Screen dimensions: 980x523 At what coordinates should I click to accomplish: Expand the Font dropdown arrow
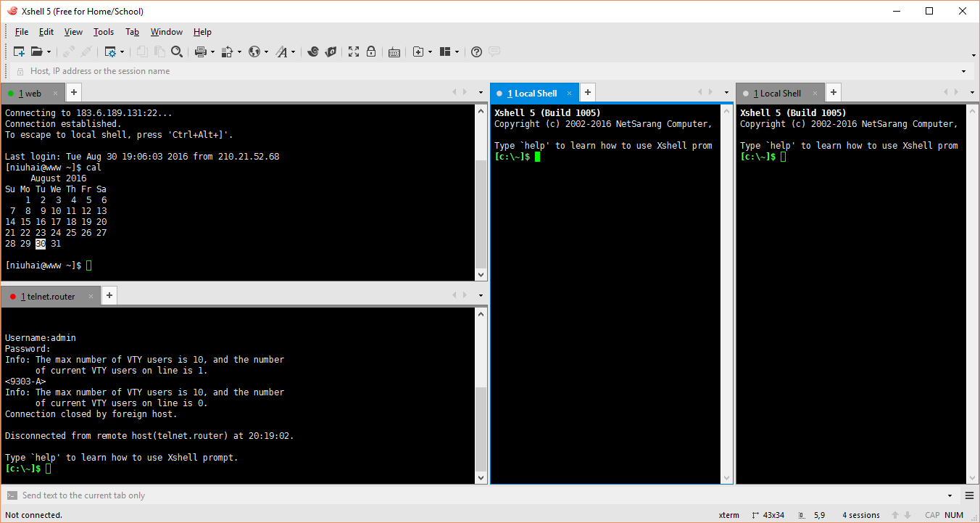click(293, 52)
